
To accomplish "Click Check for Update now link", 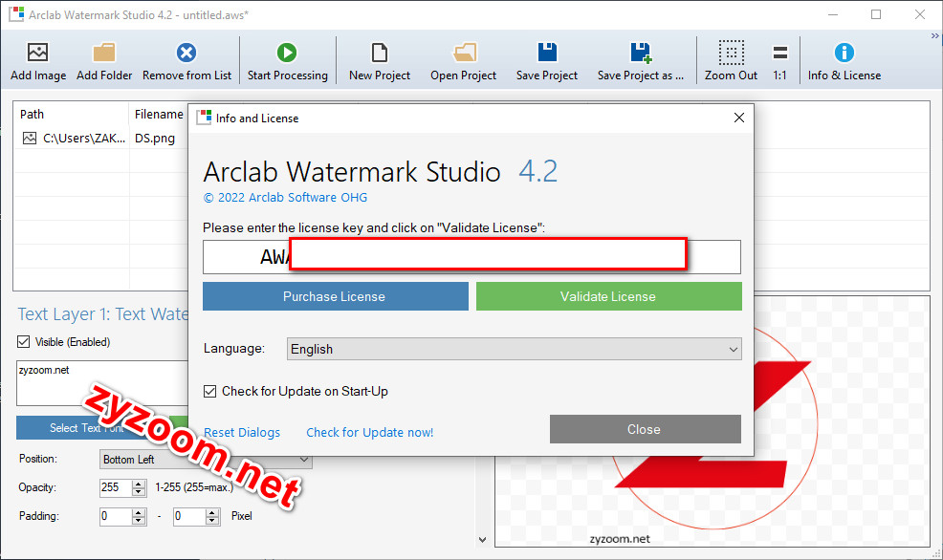I will pos(370,433).
